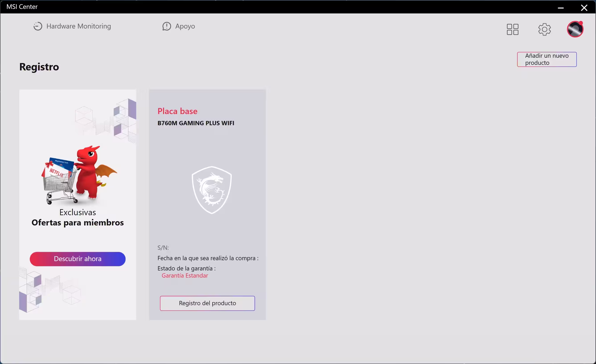Click Añadir un nuevo producto button
The image size is (596, 364).
coord(547,59)
